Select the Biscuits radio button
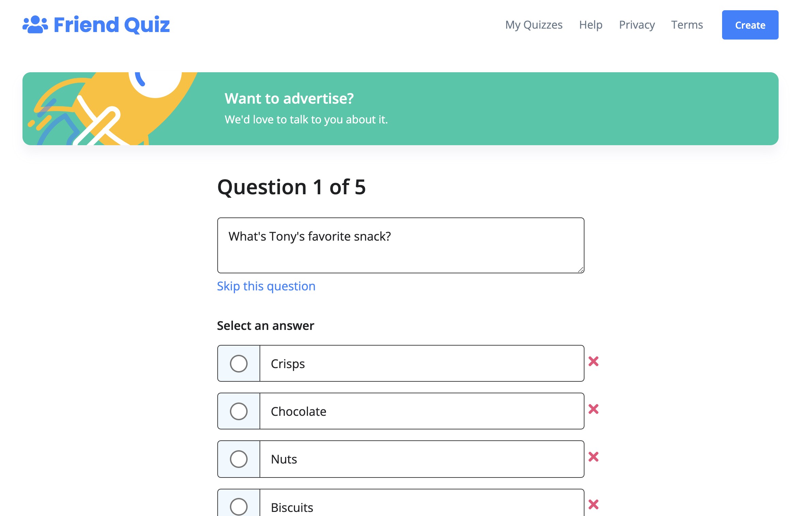This screenshot has height=516, width=812. pos(238,506)
